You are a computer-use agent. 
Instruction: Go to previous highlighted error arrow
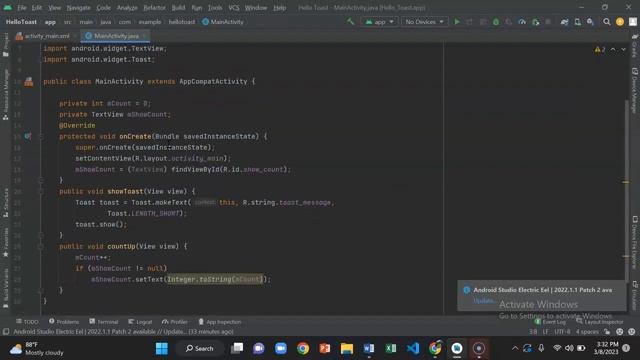[613, 49]
